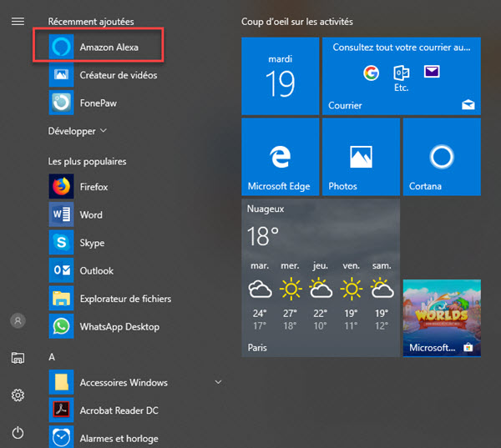Launch the Skype icon
501x448 pixels.
(61, 243)
